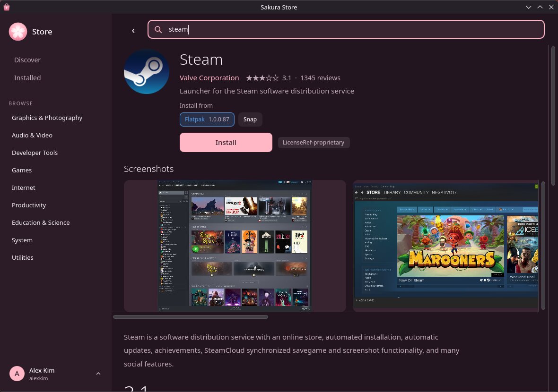
Task: Maximize the Sakura Store window
Action: tap(540, 7)
